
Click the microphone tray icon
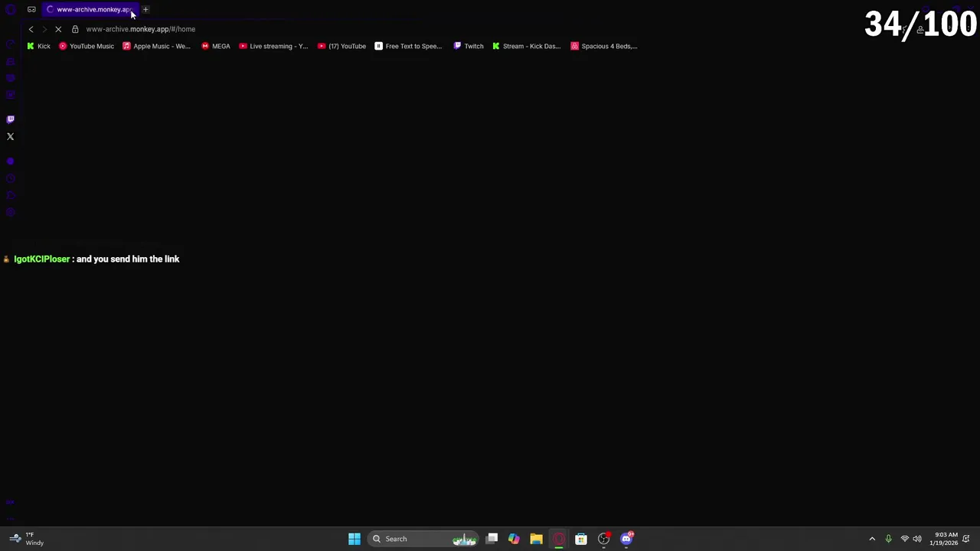(888, 539)
